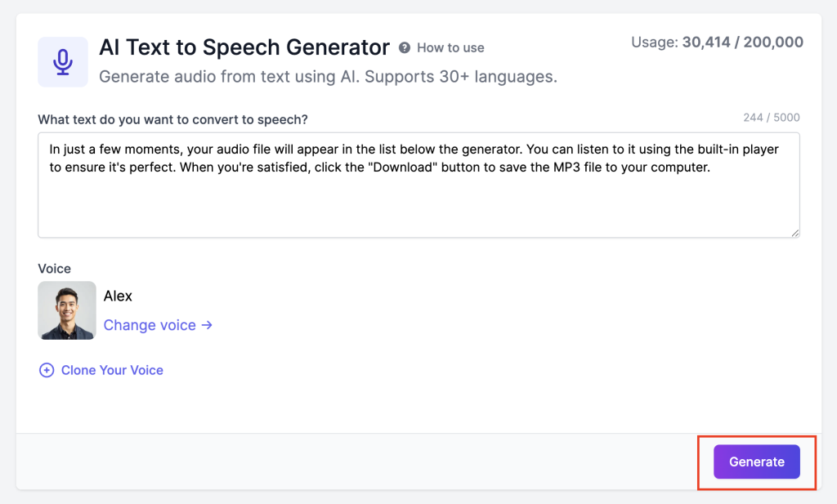
Task: Select the Clone Your Voice text link
Action: pos(112,370)
